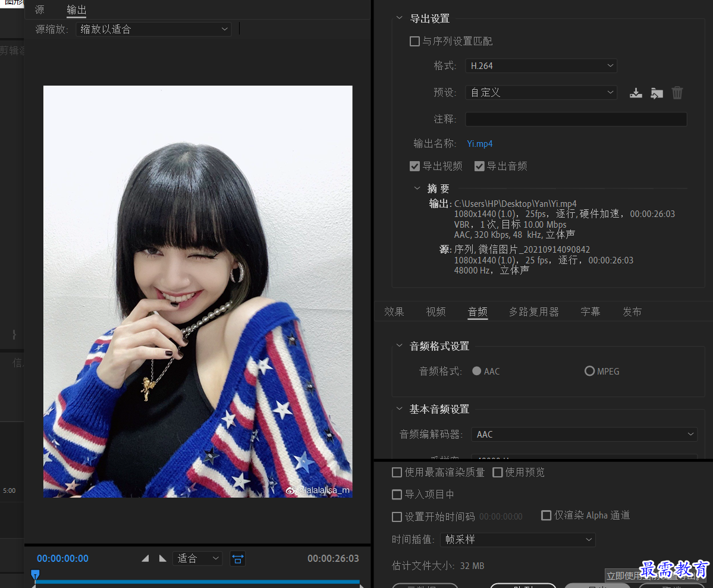Click inside the Comments input field
Screen dimensions: 713x588
(576, 119)
